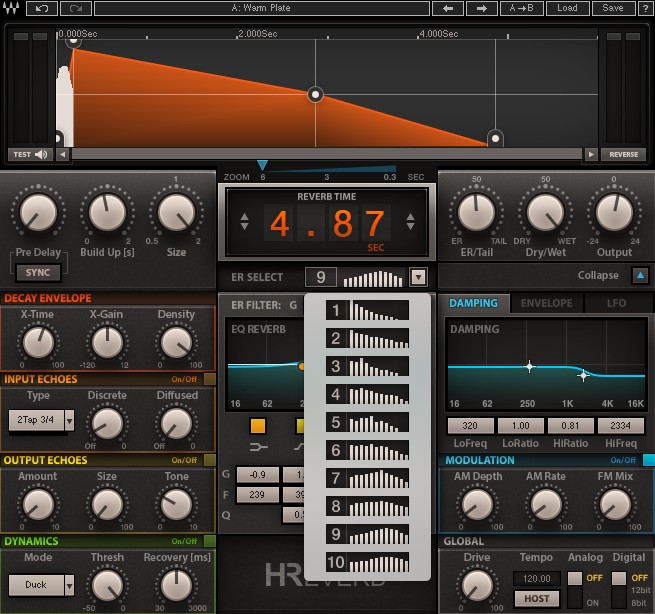Click the Dry/Wet knob

[x=545, y=213]
